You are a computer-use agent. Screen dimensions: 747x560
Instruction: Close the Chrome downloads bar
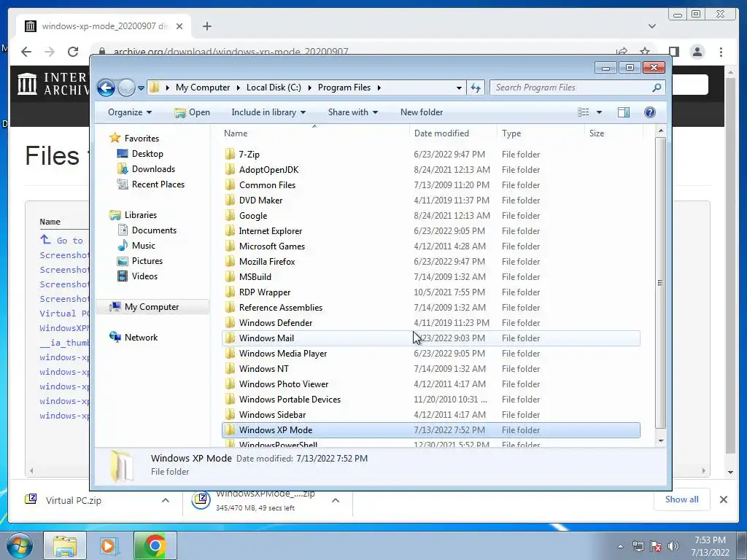coord(723,499)
